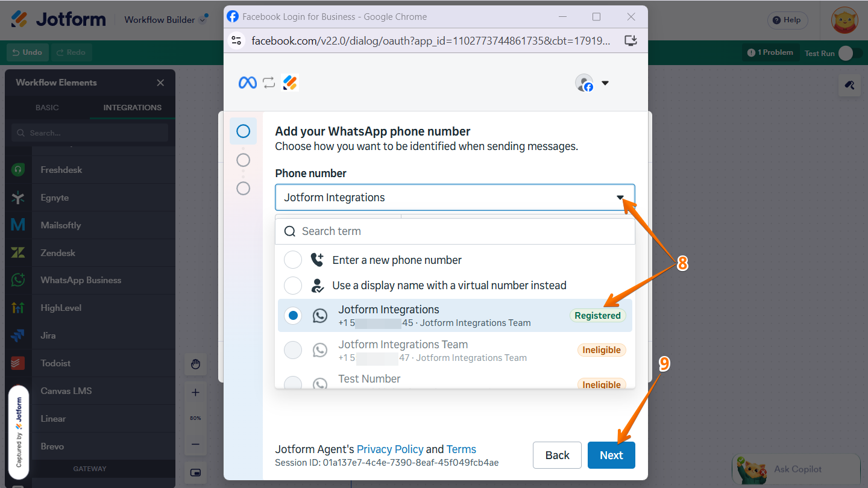This screenshot has width=868, height=488.
Task: Open Ask Copilot assistant
Action: [x=796, y=469]
